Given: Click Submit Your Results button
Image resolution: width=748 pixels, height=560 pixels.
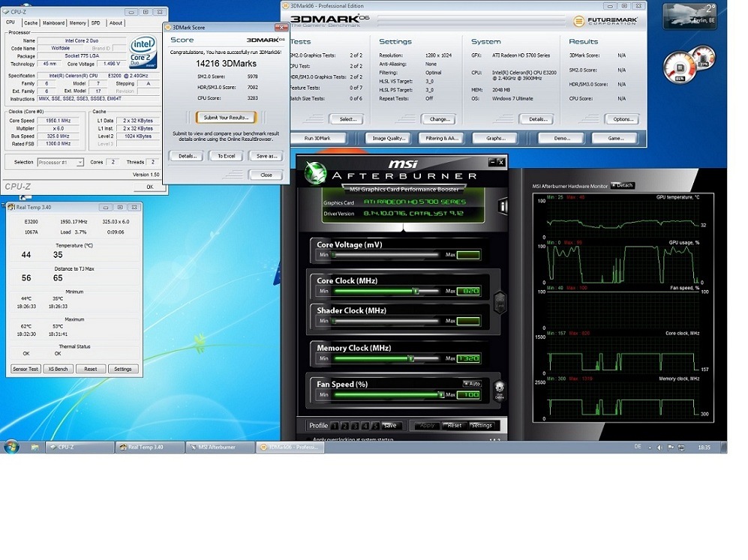Looking at the screenshot, I should [x=226, y=117].
